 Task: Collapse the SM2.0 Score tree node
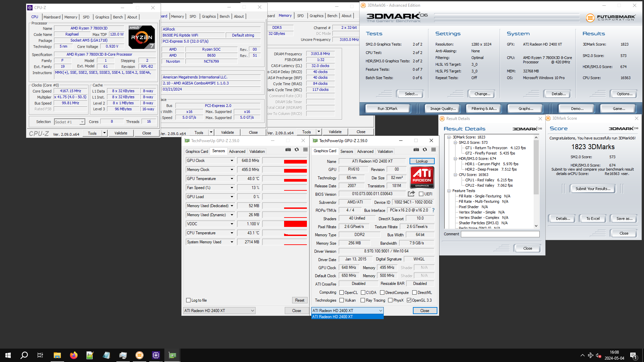[x=455, y=142]
